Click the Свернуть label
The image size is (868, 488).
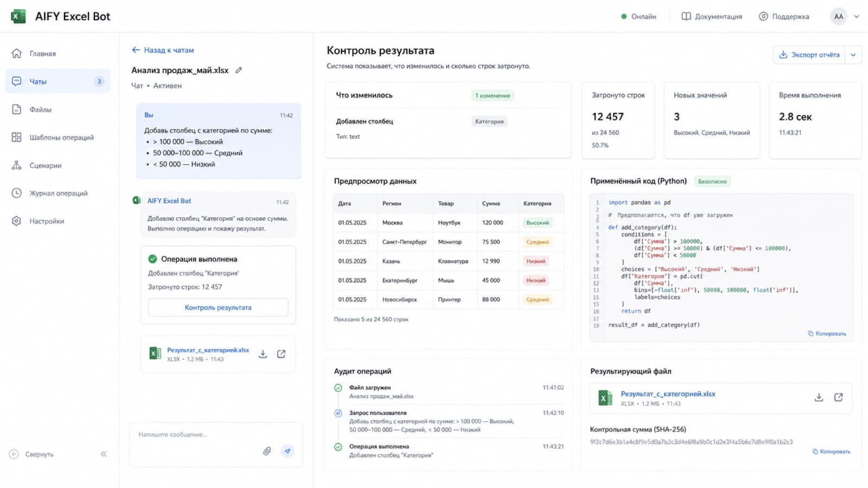(x=40, y=454)
